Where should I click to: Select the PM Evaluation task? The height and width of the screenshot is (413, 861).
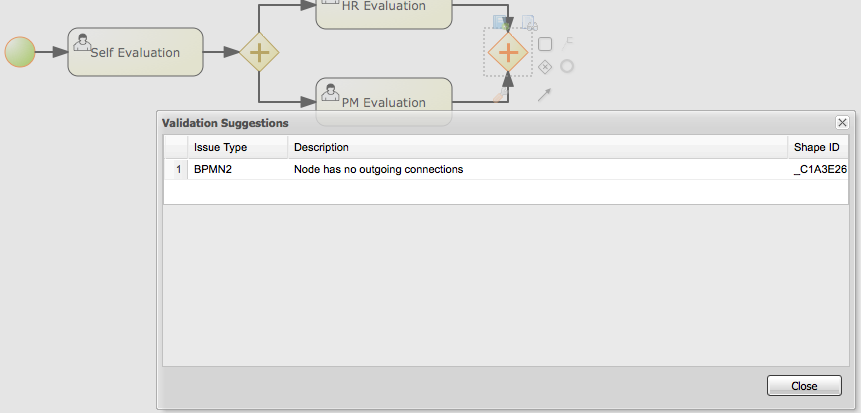pos(384,101)
